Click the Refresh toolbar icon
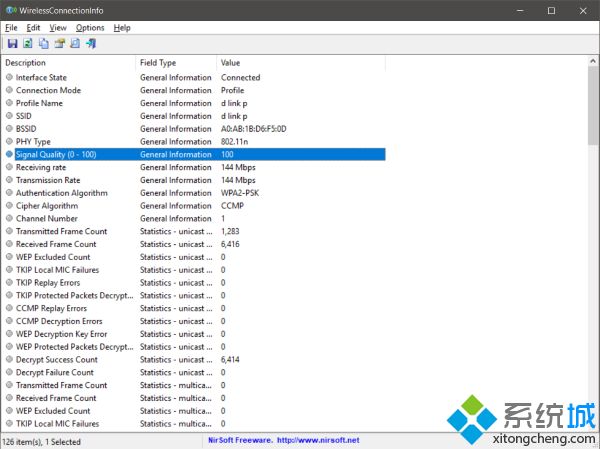Screen dimensions: 600x449 [x=28, y=44]
